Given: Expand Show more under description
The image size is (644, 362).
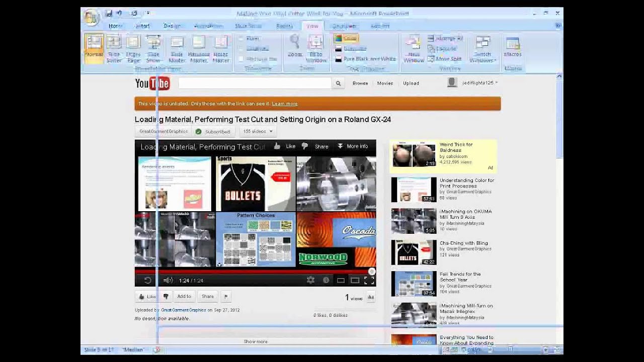Looking at the screenshot, I should [256, 341].
